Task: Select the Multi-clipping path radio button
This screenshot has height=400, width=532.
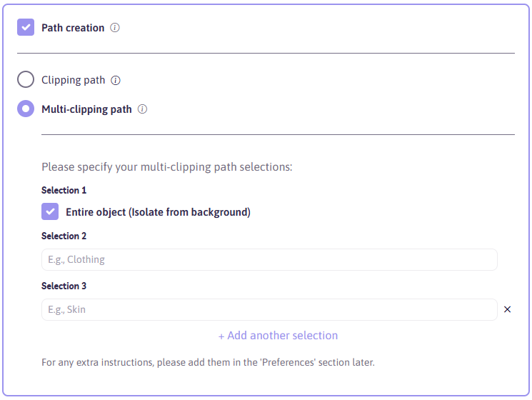Action: tap(26, 109)
